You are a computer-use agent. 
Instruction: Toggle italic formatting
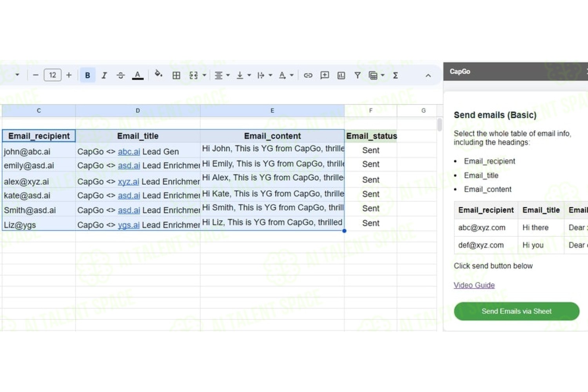(x=104, y=75)
